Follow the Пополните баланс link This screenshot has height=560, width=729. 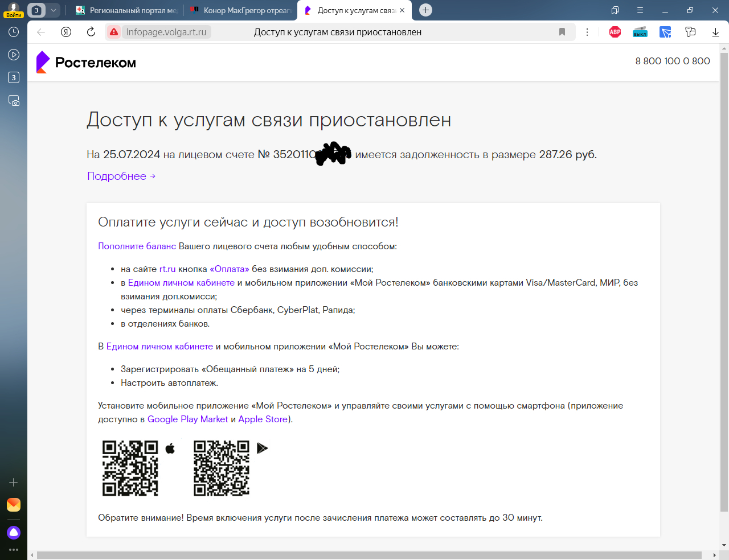click(x=137, y=246)
